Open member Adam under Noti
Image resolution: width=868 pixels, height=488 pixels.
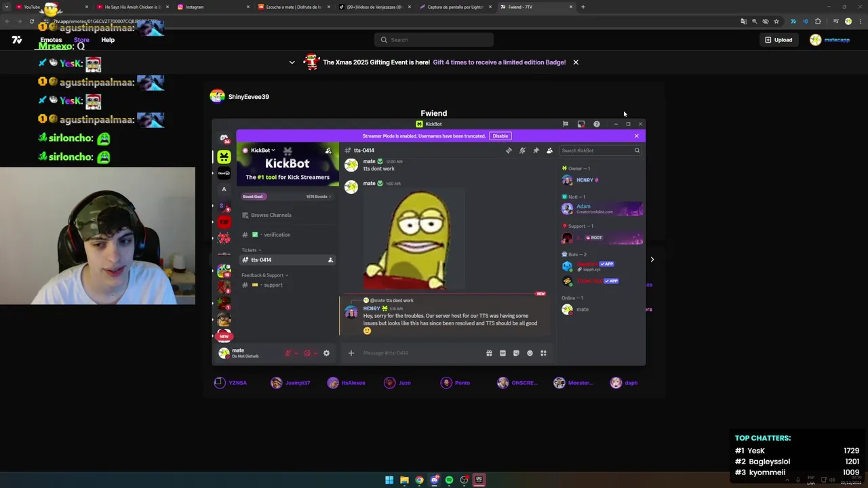click(602, 209)
